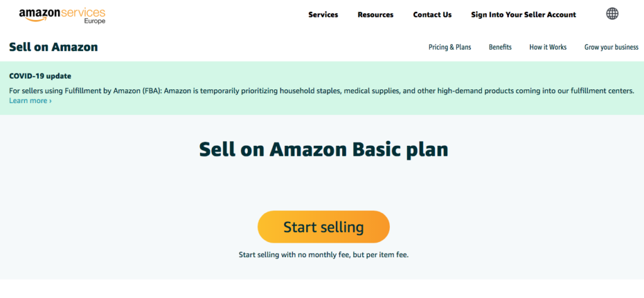
Task: Select the COVID-19 update heading
Action: coord(40,76)
